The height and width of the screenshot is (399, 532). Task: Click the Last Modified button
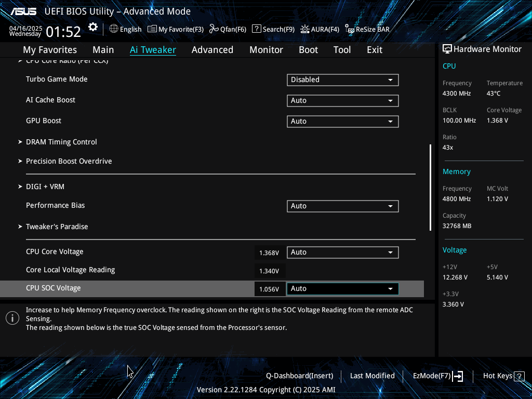point(372,376)
